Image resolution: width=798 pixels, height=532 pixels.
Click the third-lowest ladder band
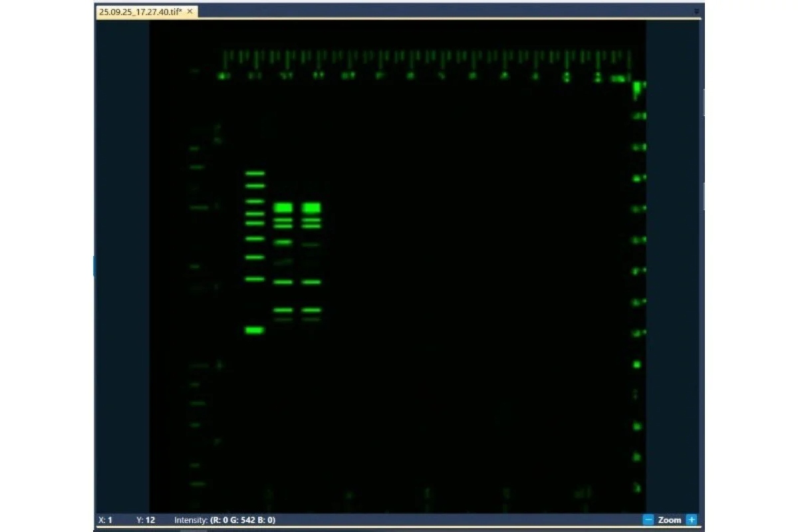[x=254, y=257]
